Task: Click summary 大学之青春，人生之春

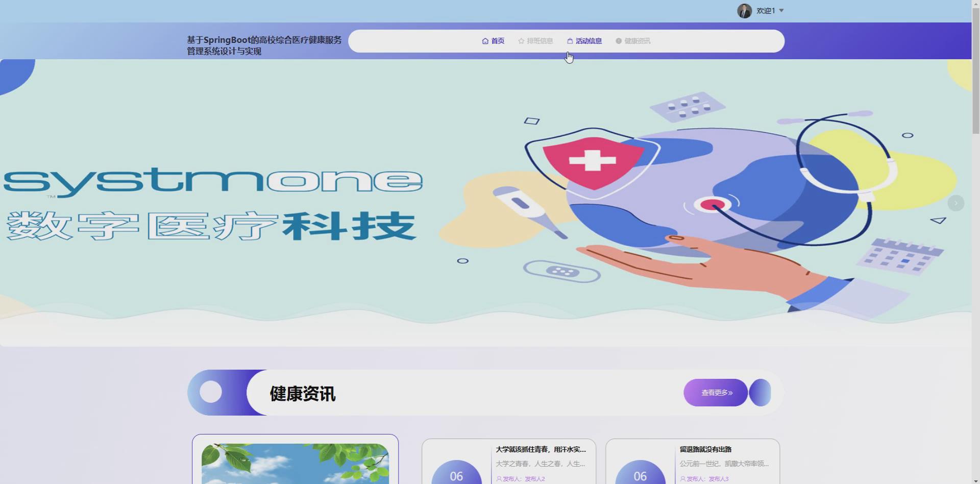Action: coord(541,464)
